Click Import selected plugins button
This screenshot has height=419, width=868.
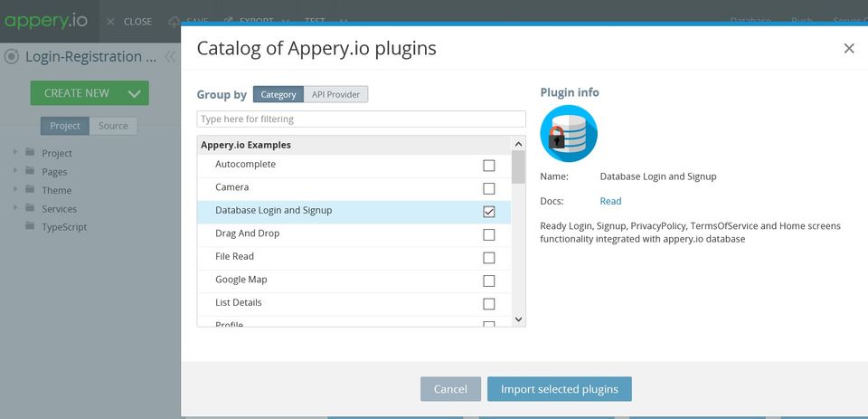(x=559, y=389)
